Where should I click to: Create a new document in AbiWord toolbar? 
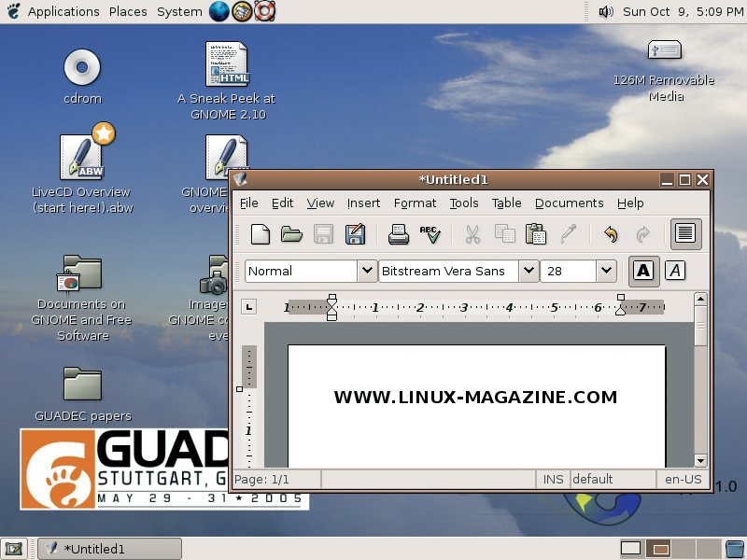point(261,234)
